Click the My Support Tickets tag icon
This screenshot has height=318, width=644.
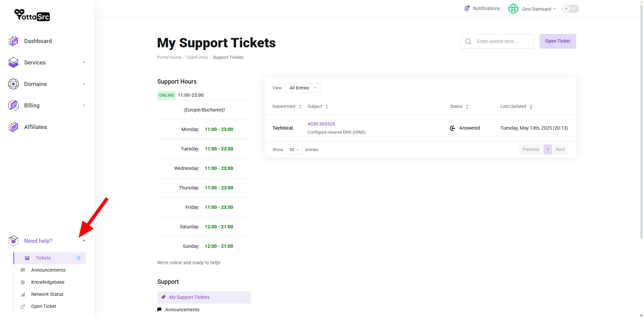[x=164, y=297]
